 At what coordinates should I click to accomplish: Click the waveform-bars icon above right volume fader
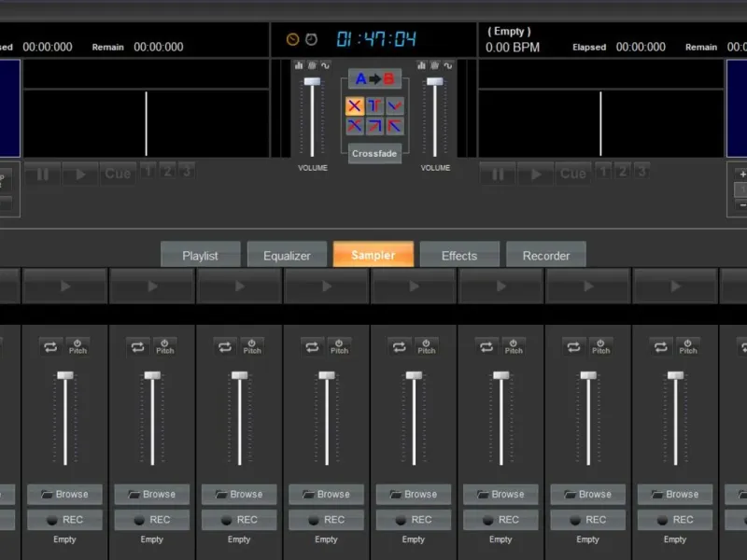click(435, 65)
